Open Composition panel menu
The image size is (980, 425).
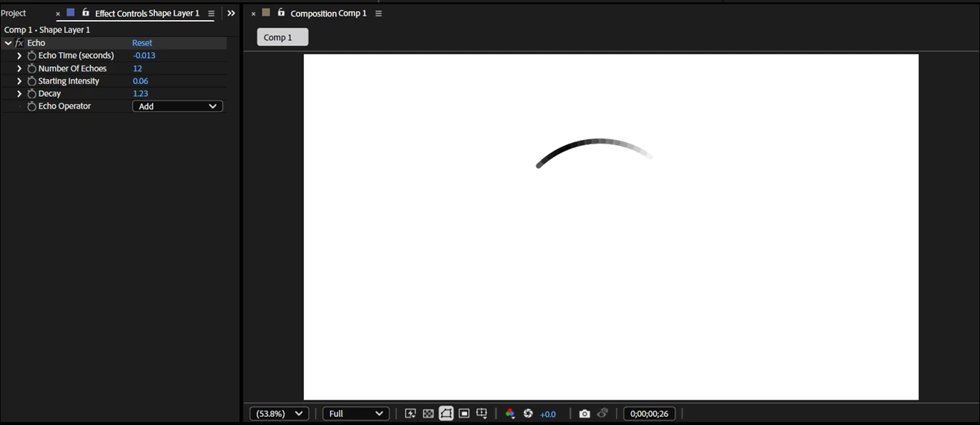tap(378, 13)
